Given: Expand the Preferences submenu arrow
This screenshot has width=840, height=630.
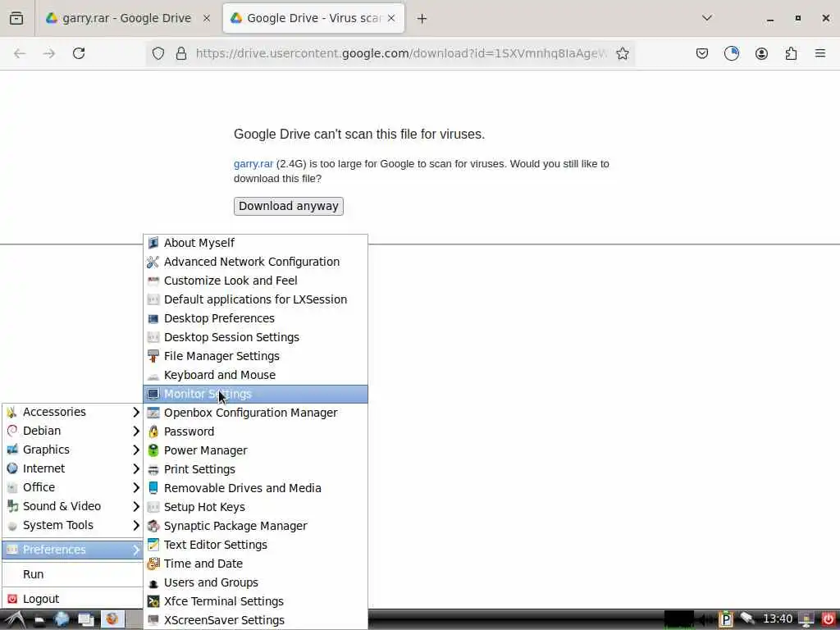Looking at the screenshot, I should click(x=135, y=550).
